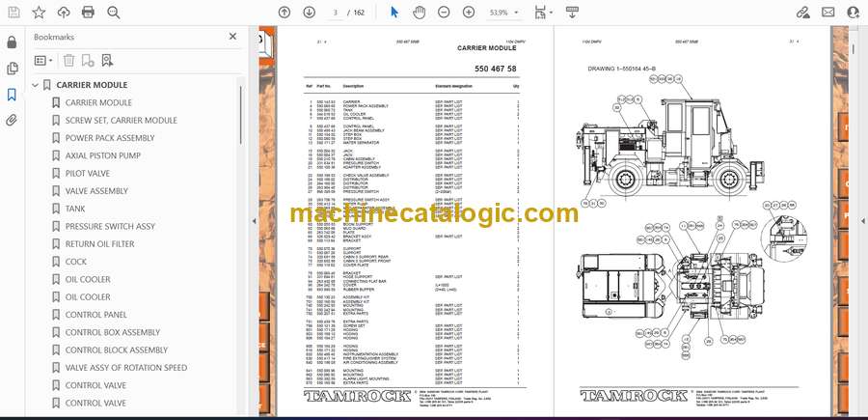Open bookmark options menu dropdown

click(43, 61)
